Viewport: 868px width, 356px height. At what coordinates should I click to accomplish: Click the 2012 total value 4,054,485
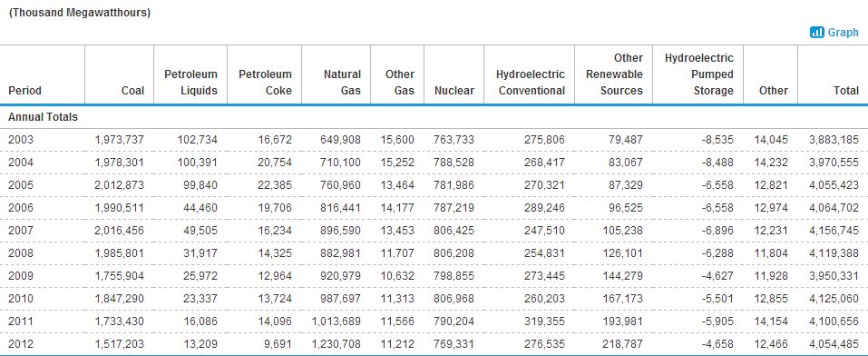834,344
